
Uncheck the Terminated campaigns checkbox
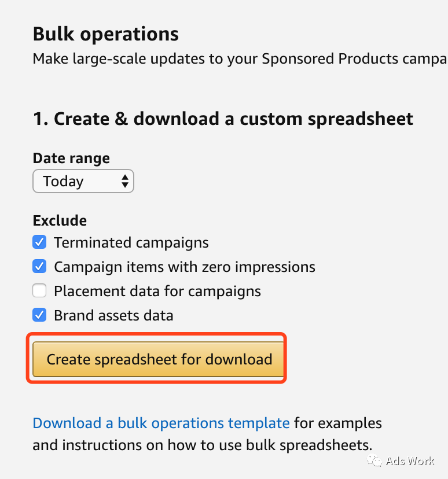click(39, 242)
